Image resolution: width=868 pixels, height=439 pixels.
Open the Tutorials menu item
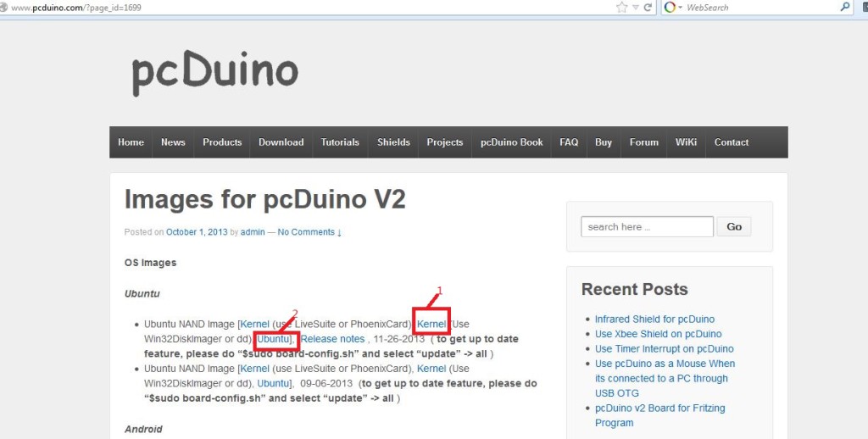coord(340,142)
